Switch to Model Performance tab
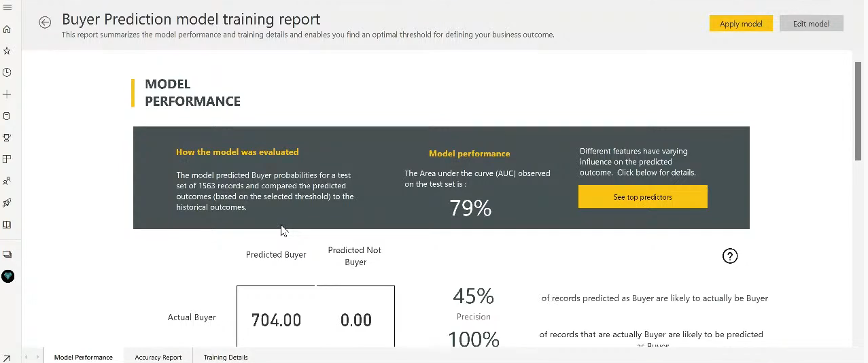This screenshot has width=868, height=363. pyautogui.click(x=84, y=357)
